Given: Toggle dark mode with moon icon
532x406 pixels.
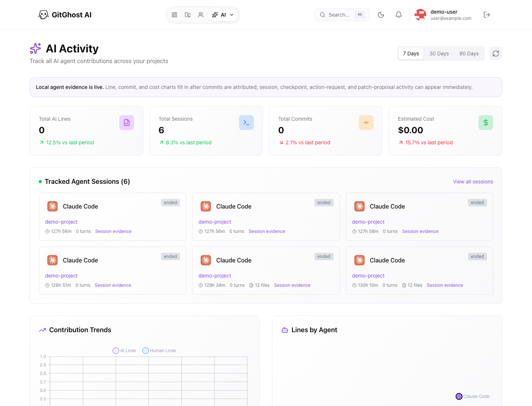Looking at the screenshot, I should pos(381,15).
